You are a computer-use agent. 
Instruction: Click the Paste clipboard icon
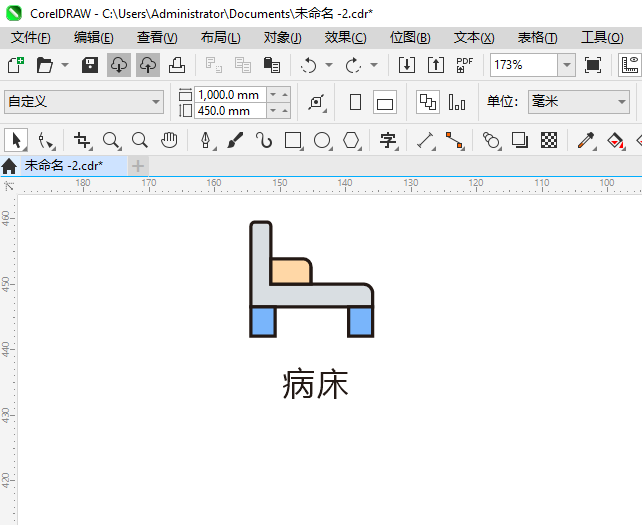click(x=271, y=65)
